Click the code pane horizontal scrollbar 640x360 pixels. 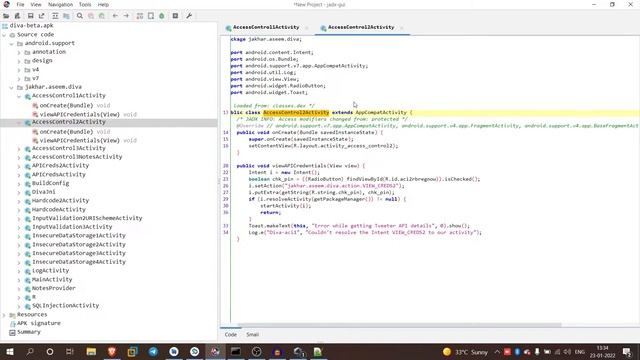[399, 326]
